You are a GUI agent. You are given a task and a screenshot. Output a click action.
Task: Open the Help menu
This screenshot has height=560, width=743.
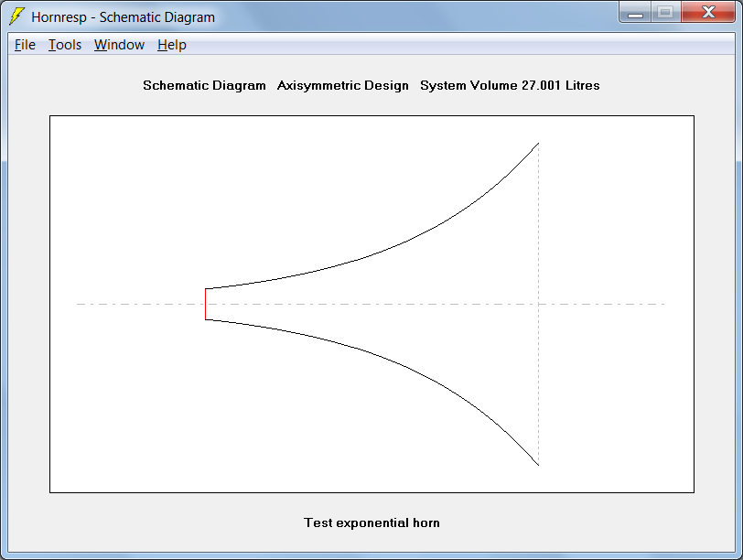point(171,45)
